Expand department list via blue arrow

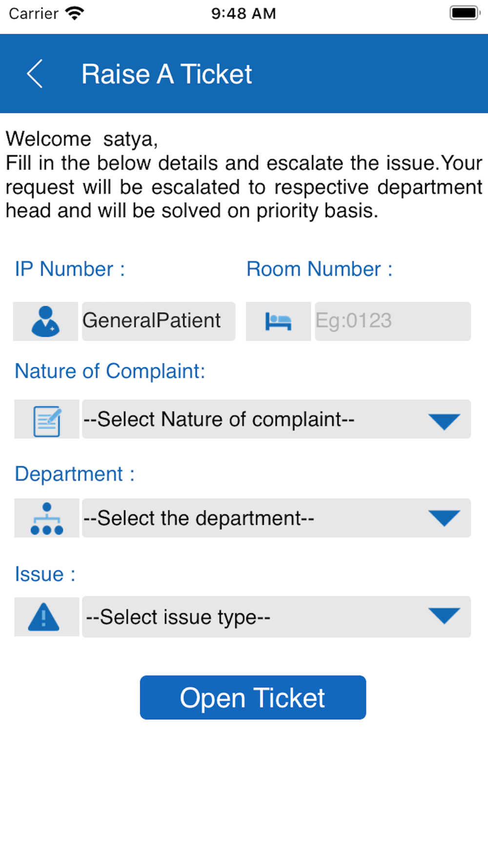pyautogui.click(x=444, y=518)
